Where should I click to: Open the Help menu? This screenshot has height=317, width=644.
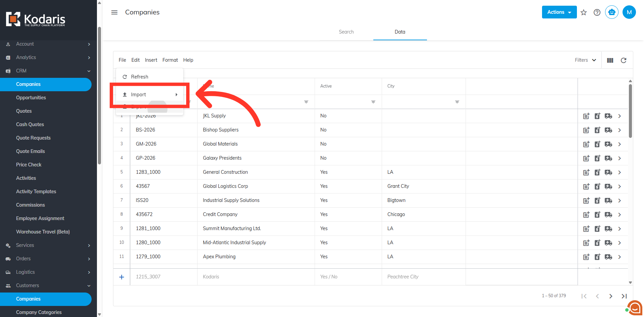[x=188, y=60]
